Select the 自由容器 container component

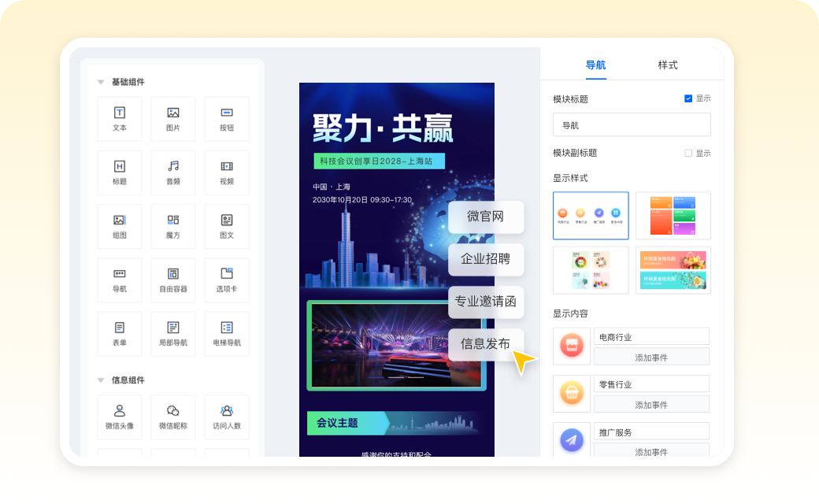[173, 280]
